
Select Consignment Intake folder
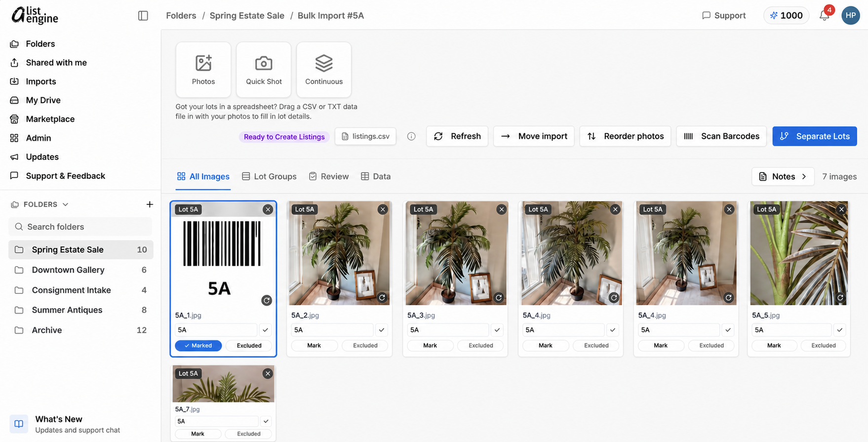coord(80,290)
